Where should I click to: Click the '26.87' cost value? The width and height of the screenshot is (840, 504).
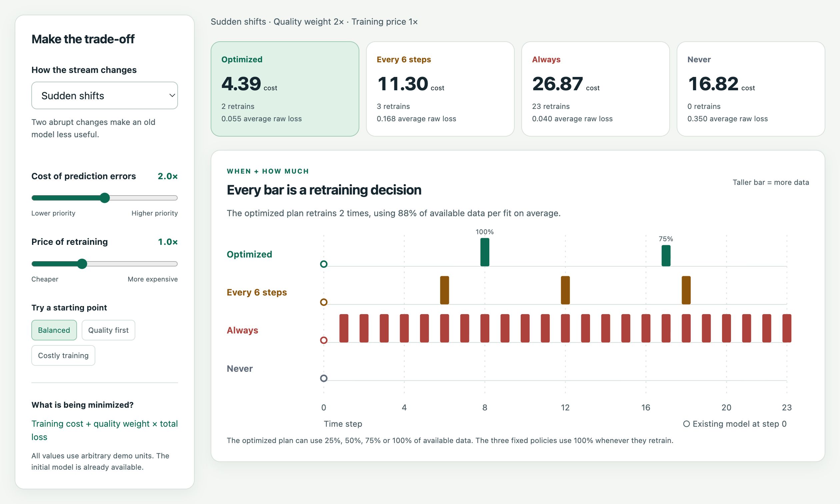coord(558,84)
